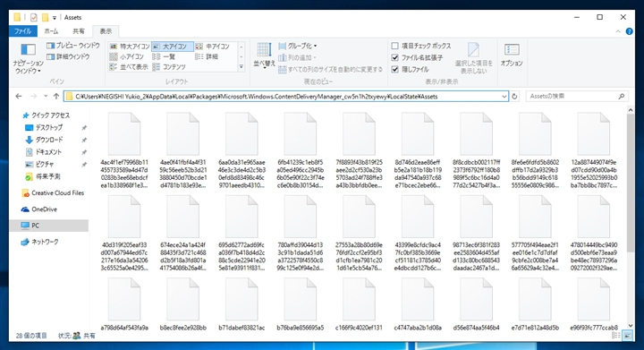Open Network in navigation pane
Viewport: 644px width, 350px height.
click(x=40, y=242)
